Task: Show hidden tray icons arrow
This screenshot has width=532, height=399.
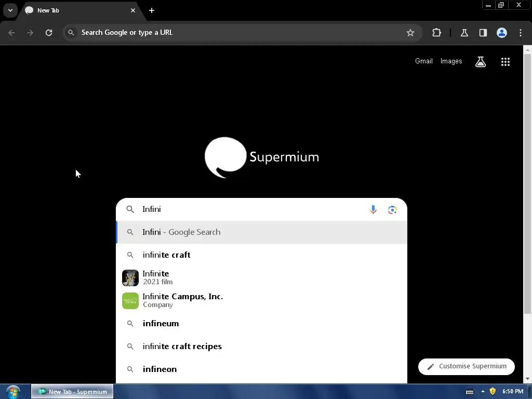Action: tap(483, 392)
